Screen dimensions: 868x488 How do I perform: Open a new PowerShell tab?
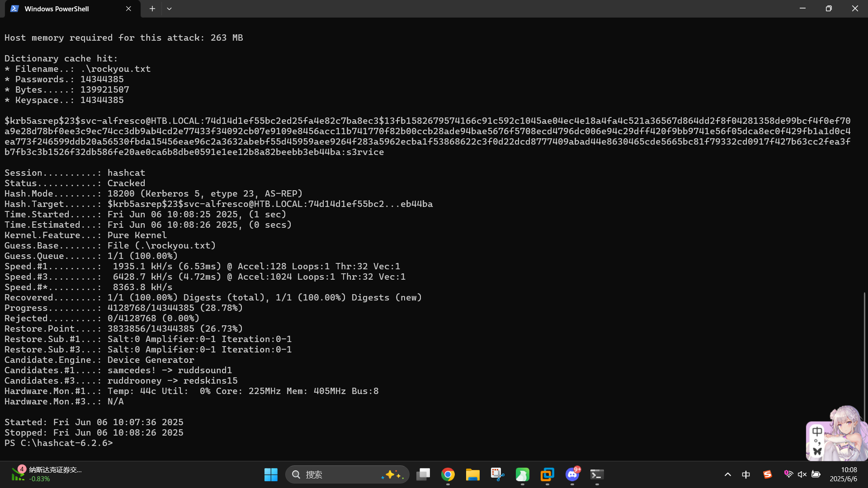152,9
